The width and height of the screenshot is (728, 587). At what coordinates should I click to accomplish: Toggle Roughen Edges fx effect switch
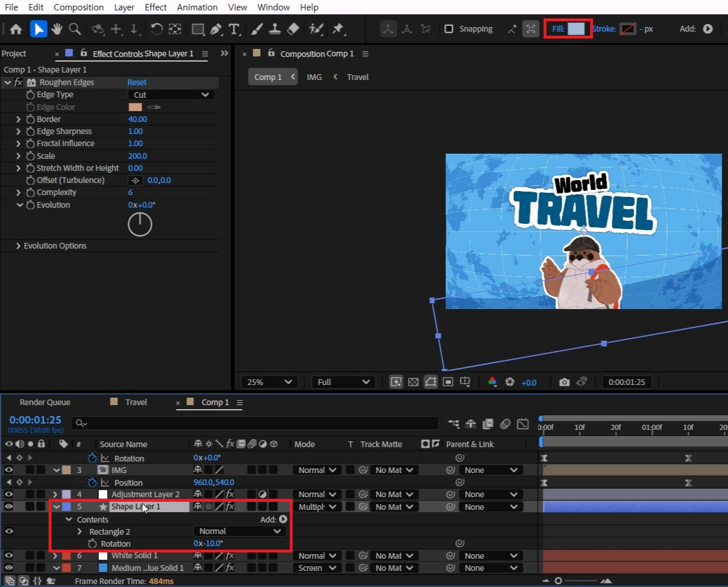(x=18, y=82)
